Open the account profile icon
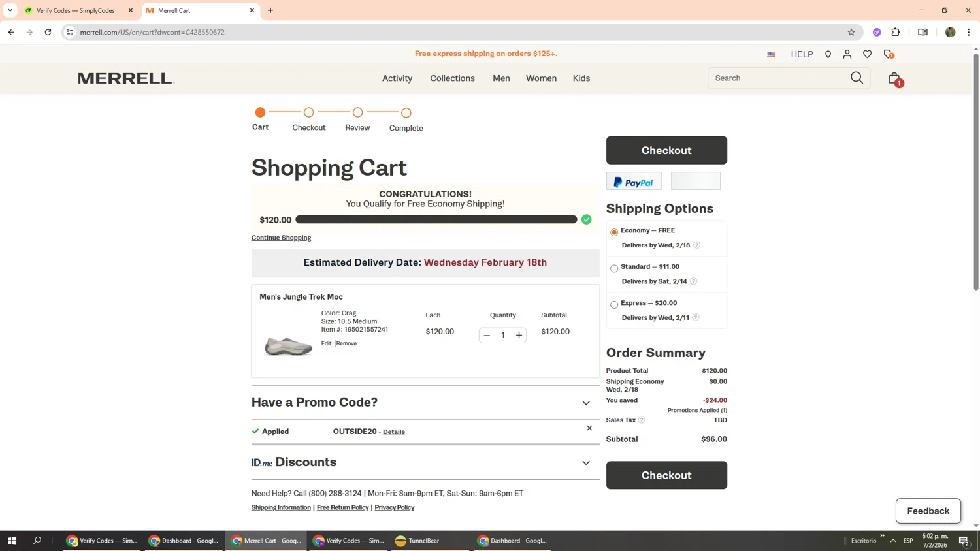 point(847,54)
